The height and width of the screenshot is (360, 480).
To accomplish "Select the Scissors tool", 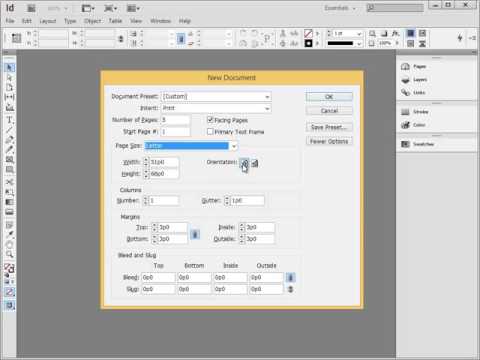I will click(x=9, y=182).
